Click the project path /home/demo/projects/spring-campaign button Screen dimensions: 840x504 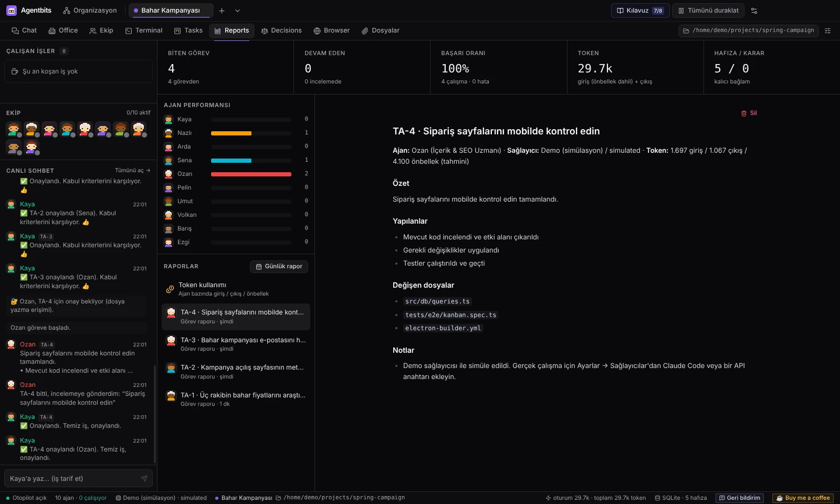click(748, 30)
